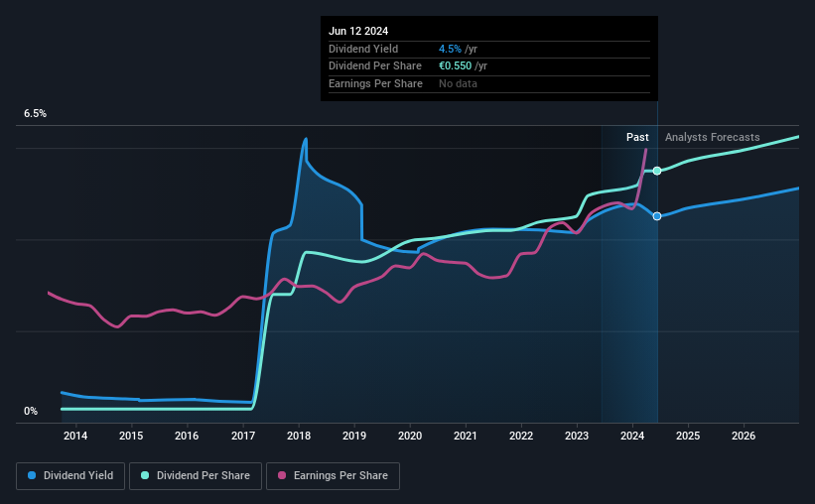Viewport: 815px width, 504px height.
Task: Toggle the Dividend Yield legend button
Action: click(x=70, y=476)
